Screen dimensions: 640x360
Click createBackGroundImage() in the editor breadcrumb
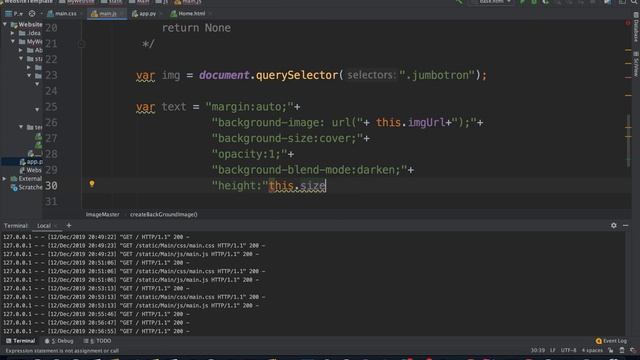click(x=164, y=214)
